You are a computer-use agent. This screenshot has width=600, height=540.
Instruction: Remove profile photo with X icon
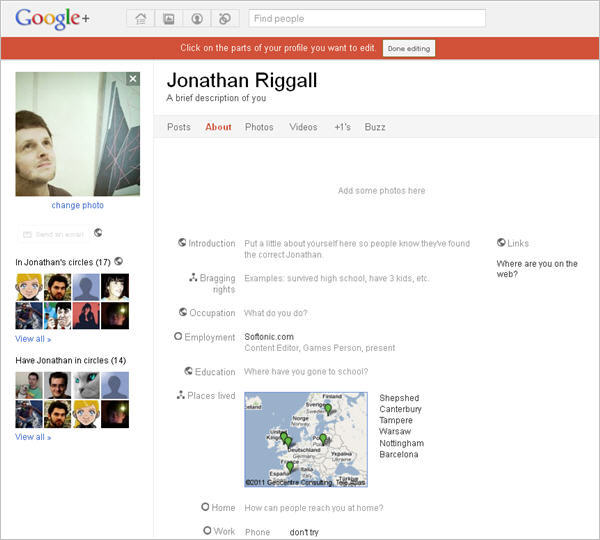point(133,79)
